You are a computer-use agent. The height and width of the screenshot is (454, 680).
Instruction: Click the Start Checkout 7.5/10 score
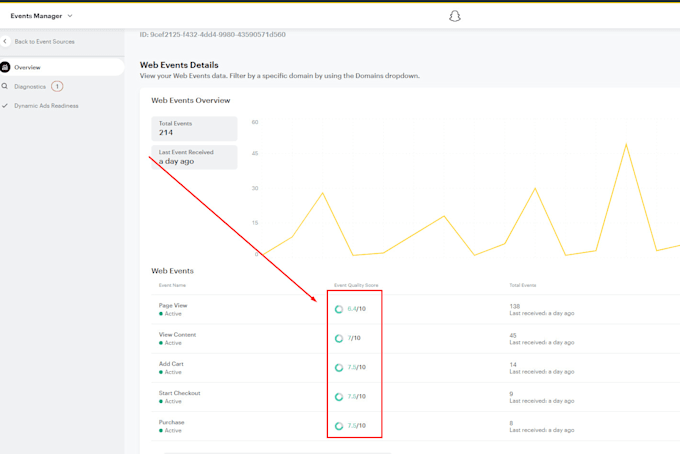[x=356, y=396]
